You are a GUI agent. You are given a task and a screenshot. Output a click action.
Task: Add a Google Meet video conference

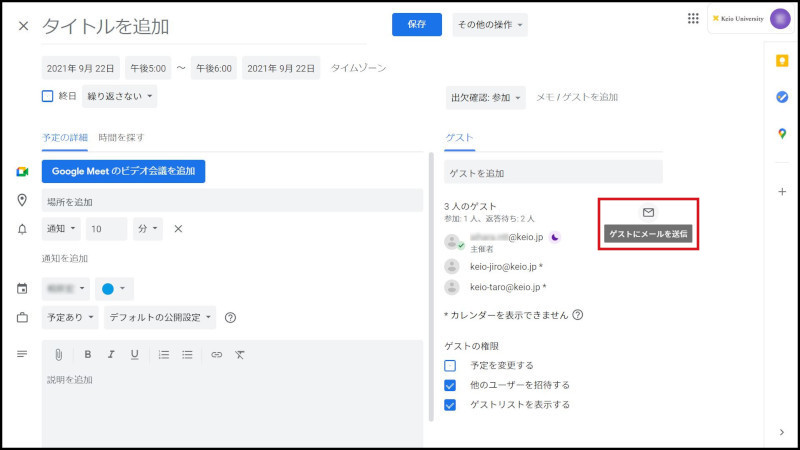[x=123, y=171]
